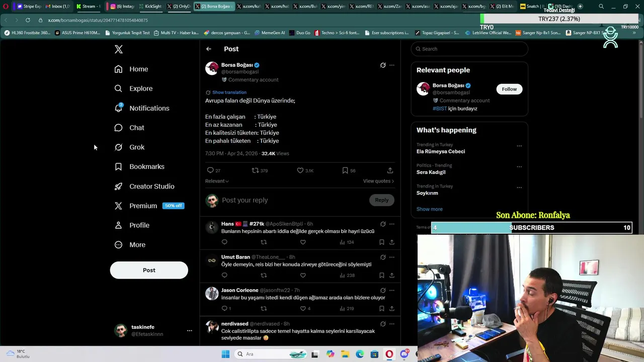Click View quotes link
Screen dimensions: 644x362
click(x=378, y=181)
